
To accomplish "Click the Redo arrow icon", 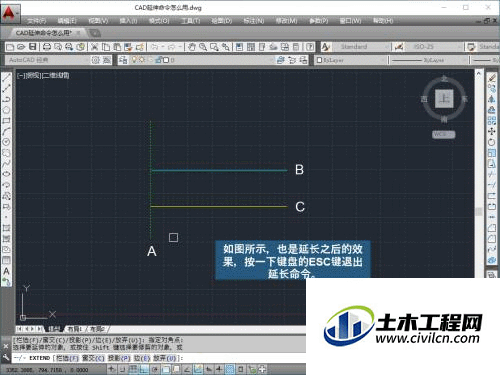I will pos(172,47).
